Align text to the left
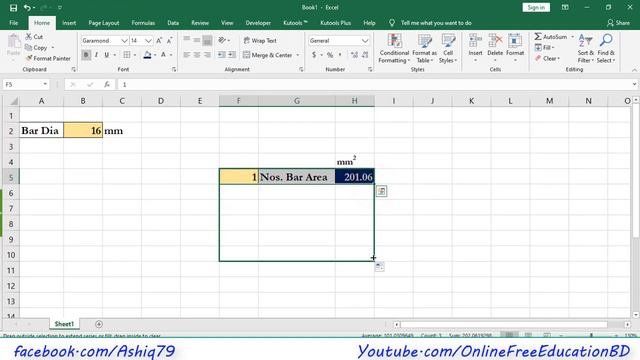Screen dimensions: 640x360 pos(187,55)
